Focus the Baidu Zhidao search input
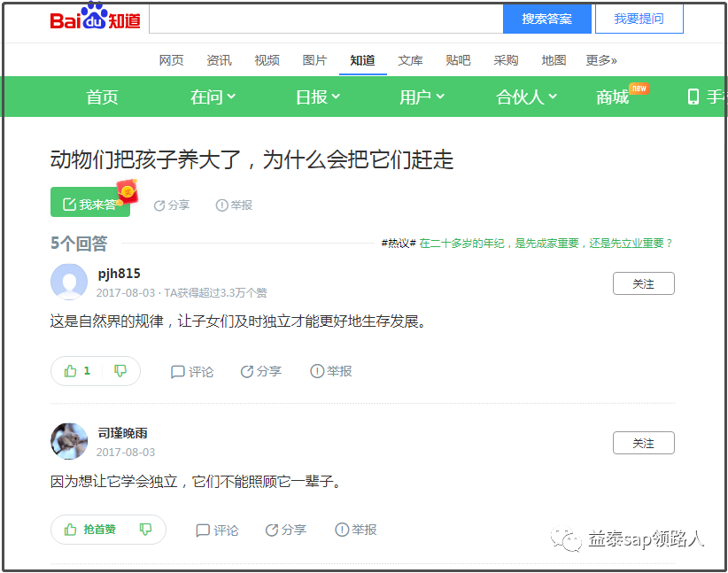 point(326,19)
